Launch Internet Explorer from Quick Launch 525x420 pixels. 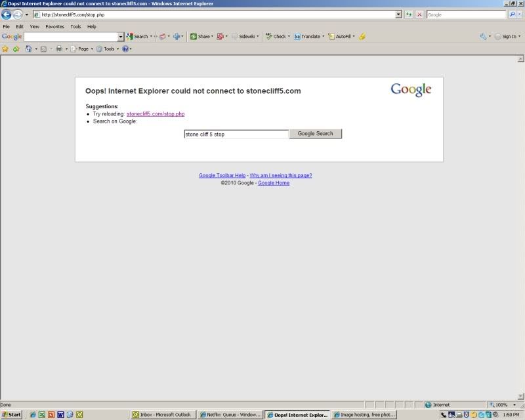coord(32,415)
